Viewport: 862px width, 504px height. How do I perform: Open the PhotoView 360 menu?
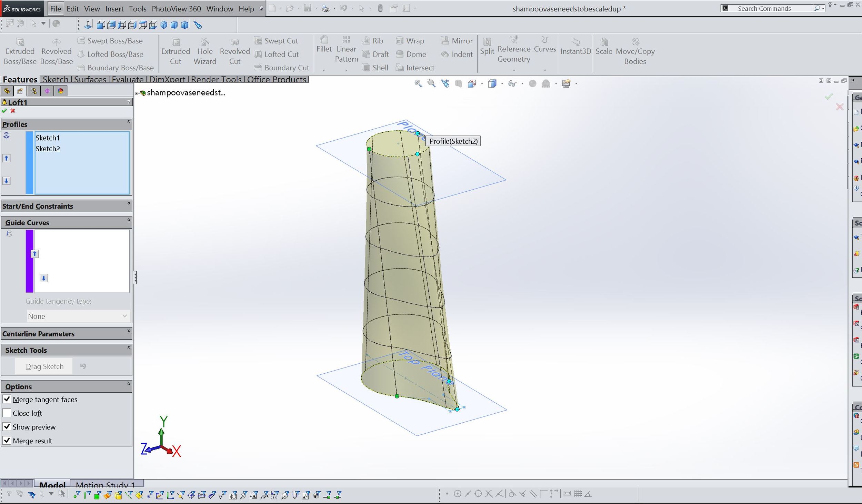(176, 9)
